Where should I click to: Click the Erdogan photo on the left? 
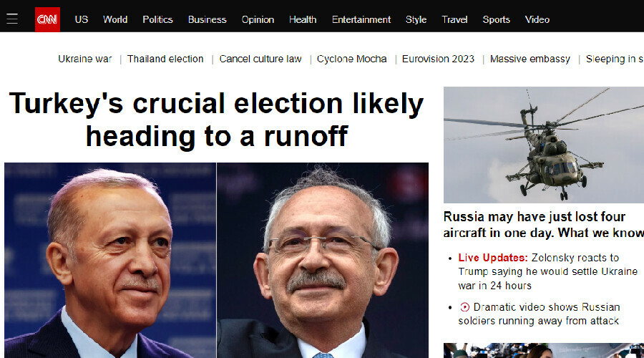pyautogui.click(x=110, y=260)
